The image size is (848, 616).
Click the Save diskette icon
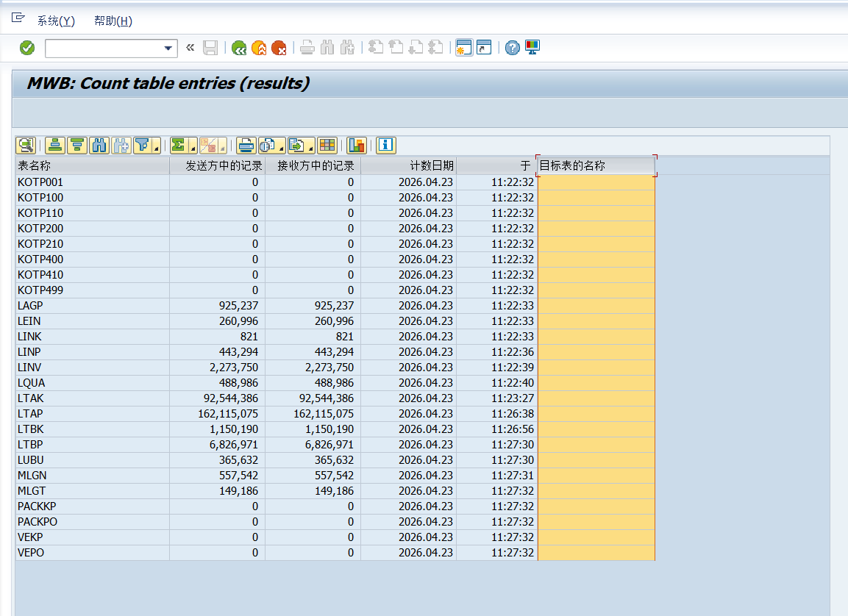[210, 48]
